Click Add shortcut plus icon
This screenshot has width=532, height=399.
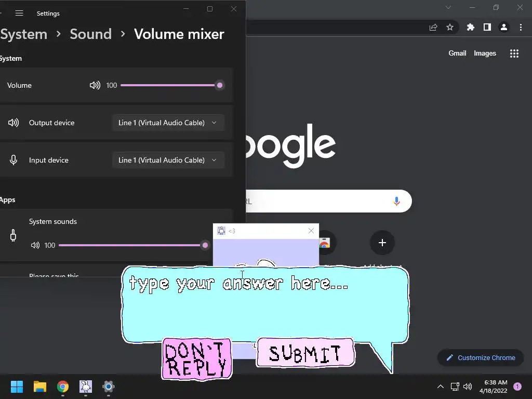click(382, 243)
